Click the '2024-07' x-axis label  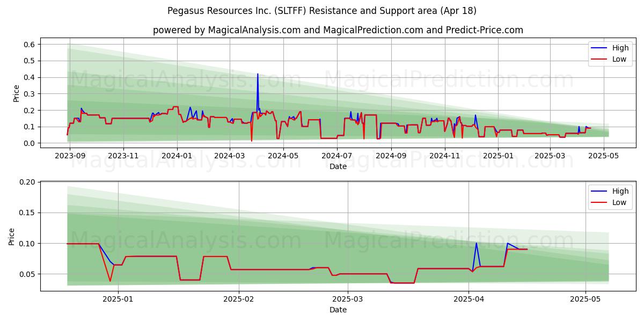(x=337, y=156)
